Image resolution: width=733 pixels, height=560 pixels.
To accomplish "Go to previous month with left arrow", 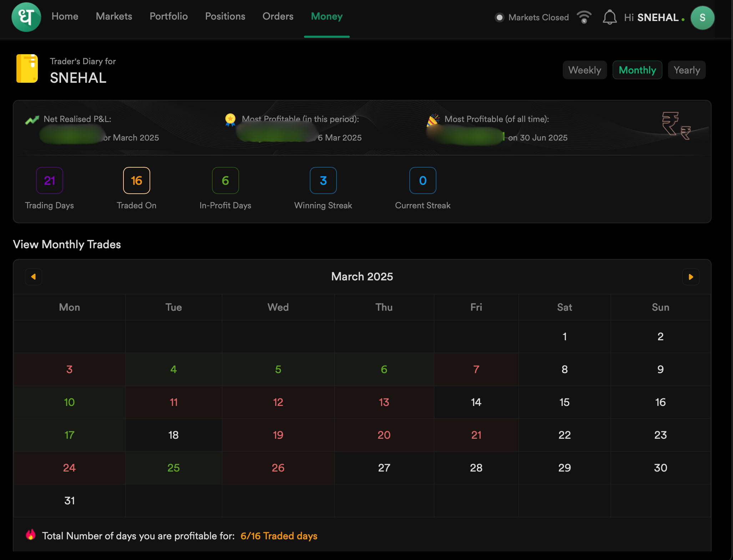I will tap(34, 277).
